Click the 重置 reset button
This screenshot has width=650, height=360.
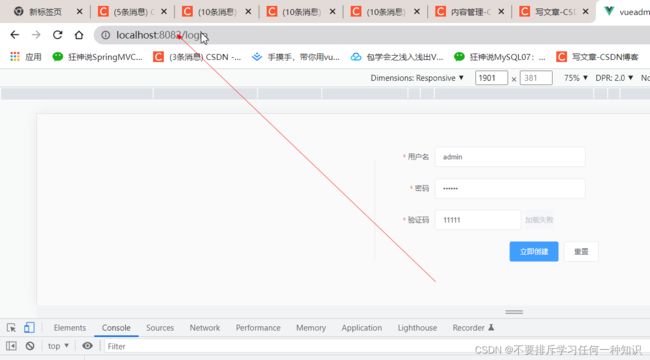click(x=581, y=251)
